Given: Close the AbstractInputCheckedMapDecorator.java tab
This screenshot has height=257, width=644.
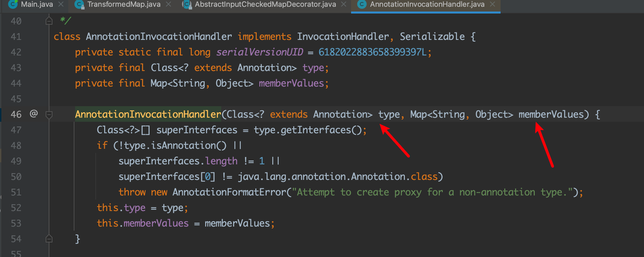Looking at the screenshot, I should (344, 4).
